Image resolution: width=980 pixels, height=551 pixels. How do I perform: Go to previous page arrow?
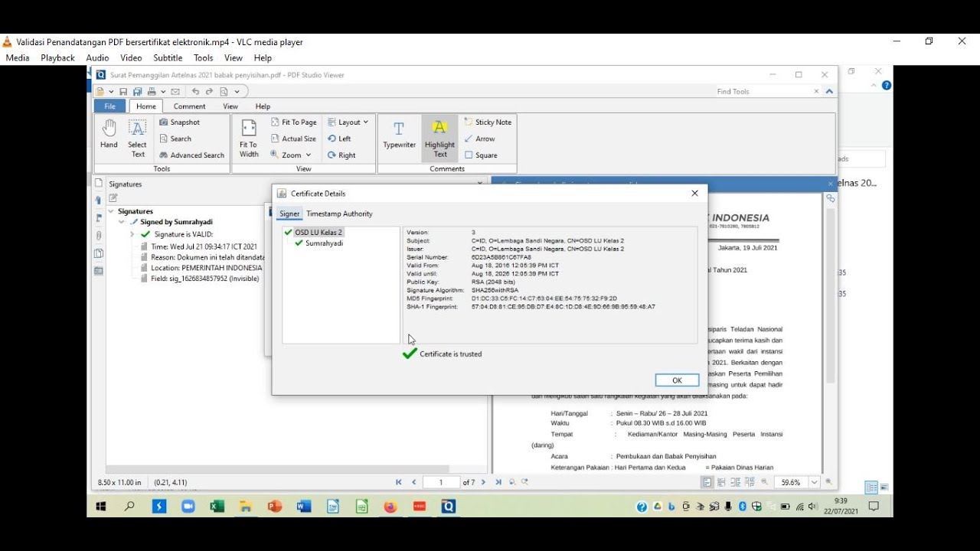(x=414, y=482)
